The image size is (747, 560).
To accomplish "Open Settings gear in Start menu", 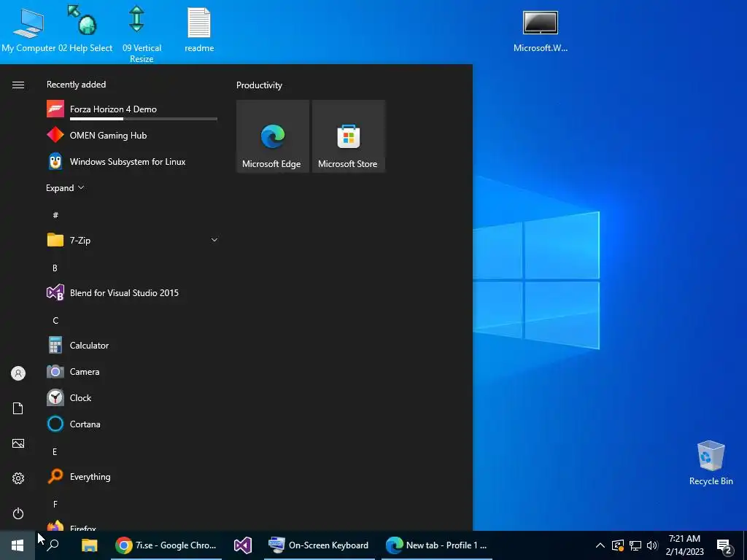I will pyautogui.click(x=18, y=478).
